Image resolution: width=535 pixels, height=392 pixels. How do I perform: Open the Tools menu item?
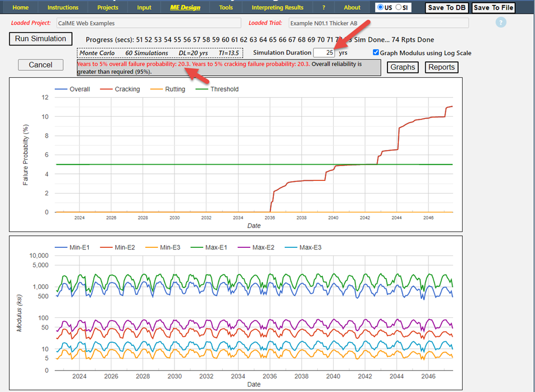pyautogui.click(x=226, y=8)
